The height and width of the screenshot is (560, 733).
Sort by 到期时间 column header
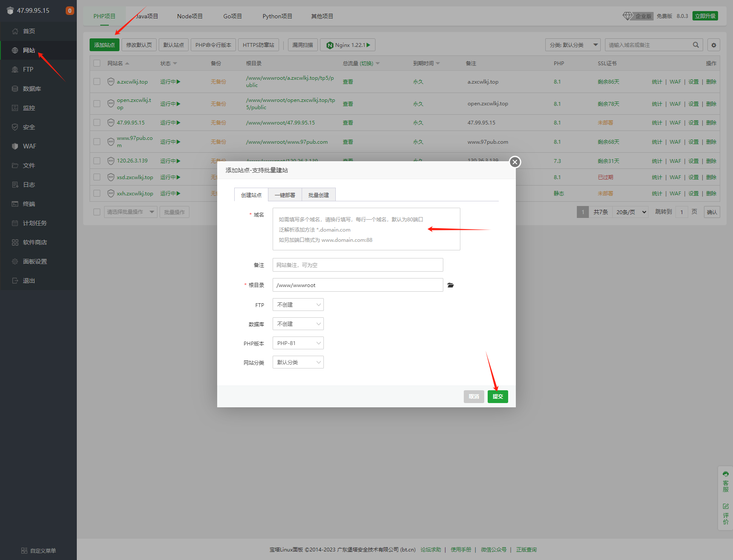pos(426,63)
